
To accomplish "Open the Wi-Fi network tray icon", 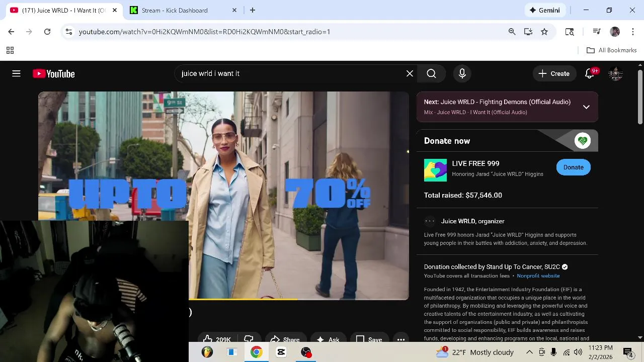I will (x=567, y=352).
